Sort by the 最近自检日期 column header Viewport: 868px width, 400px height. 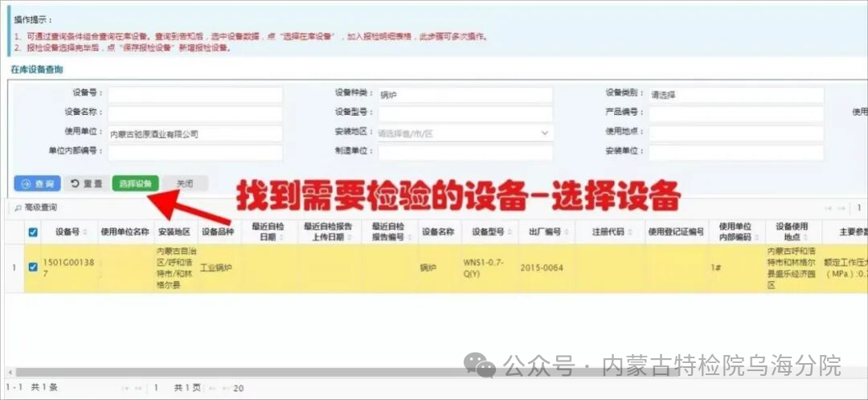pyautogui.click(x=269, y=232)
